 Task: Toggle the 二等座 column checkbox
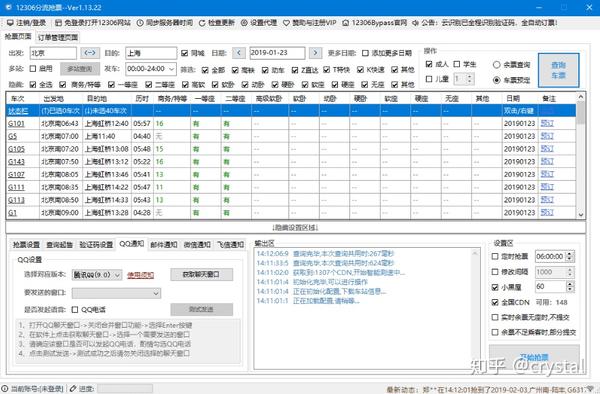pyautogui.click(x=148, y=85)
